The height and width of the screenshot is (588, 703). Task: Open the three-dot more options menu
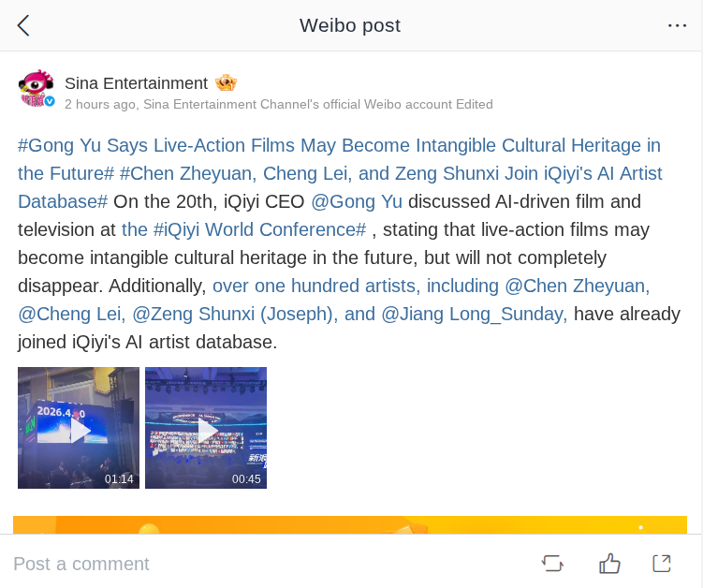[x=677, y=25]
